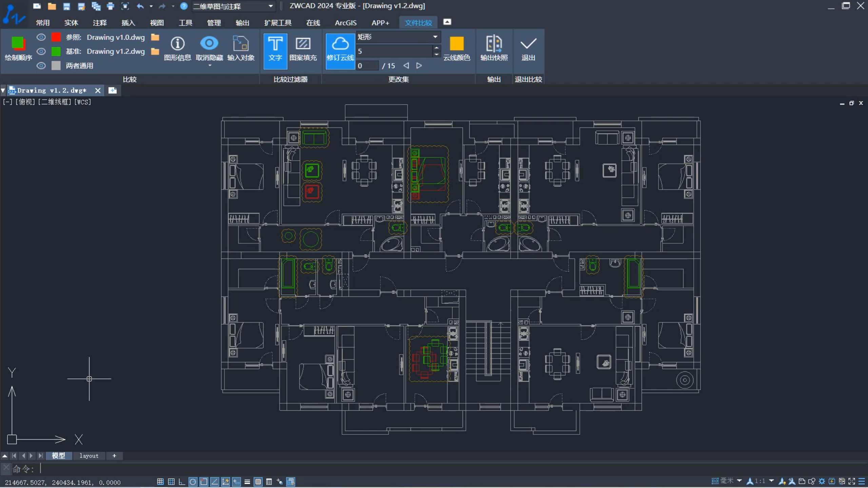This screenshot has width=868, height=488.
Task: Expand the 二维草图与注释 workspace dropdown
Action: 271,6
